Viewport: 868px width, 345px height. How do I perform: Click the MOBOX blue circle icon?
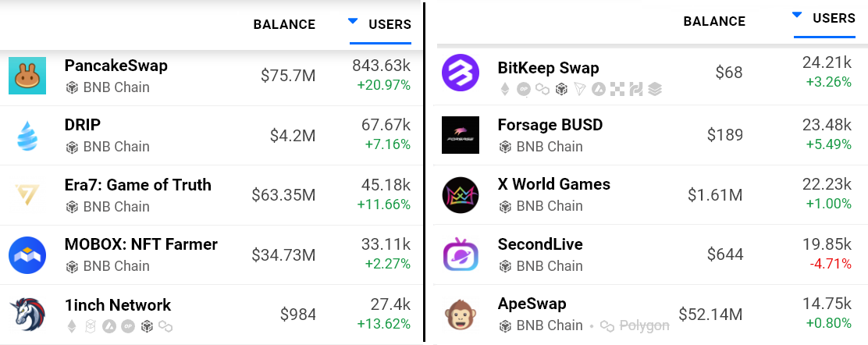27,255
